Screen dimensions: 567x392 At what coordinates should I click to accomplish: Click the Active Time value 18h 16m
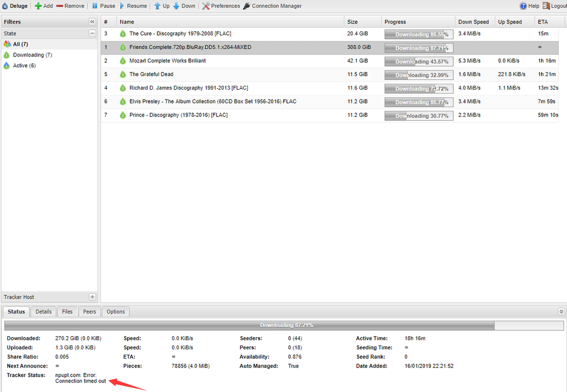415,339
